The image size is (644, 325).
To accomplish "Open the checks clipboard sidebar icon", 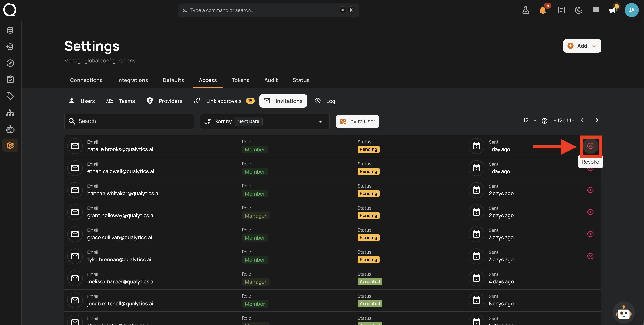I will 10,79.
